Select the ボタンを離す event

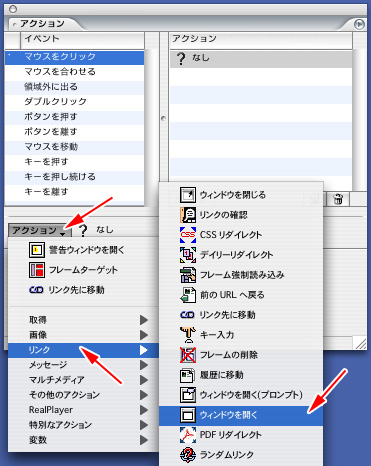75,132
